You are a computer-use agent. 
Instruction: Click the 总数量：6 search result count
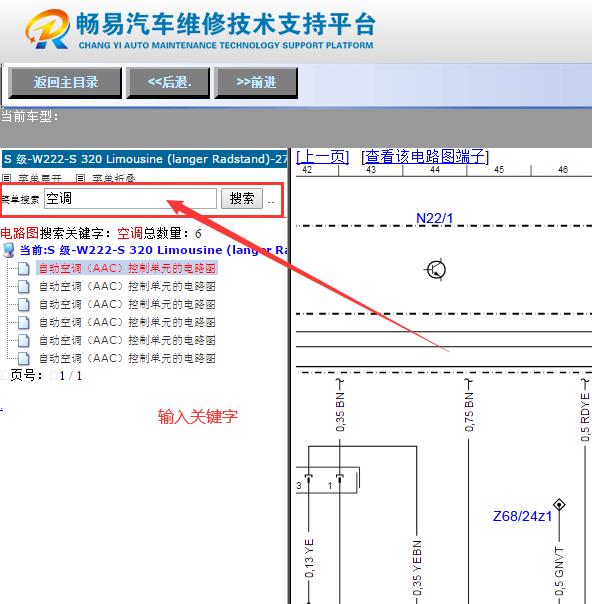(172, 233)
